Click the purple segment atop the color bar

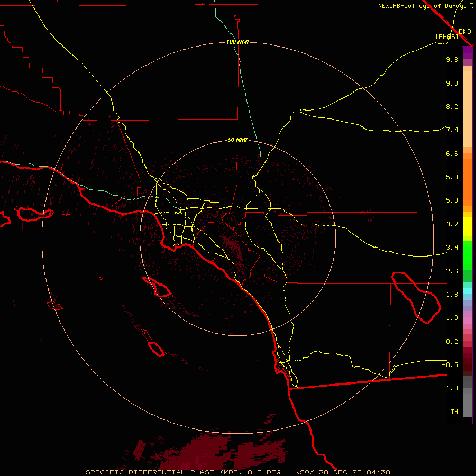pos(467,53)
